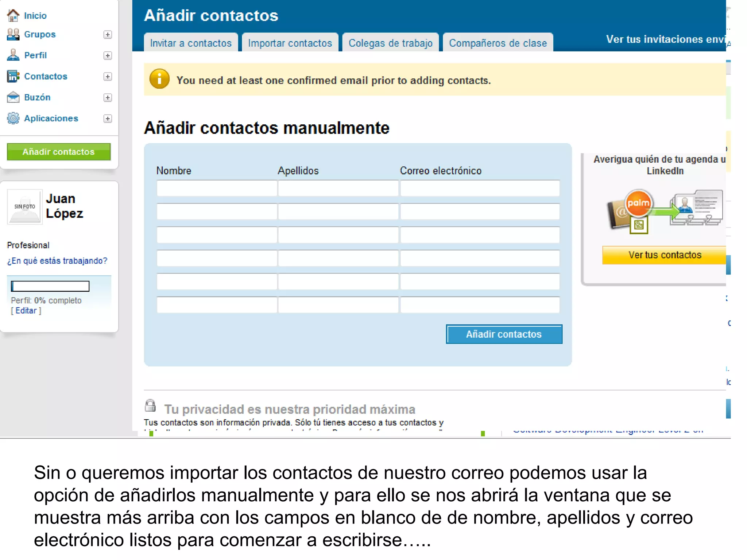Open Buzón link in sidebar
Screen dimensions: 747x560
[37, 97]
